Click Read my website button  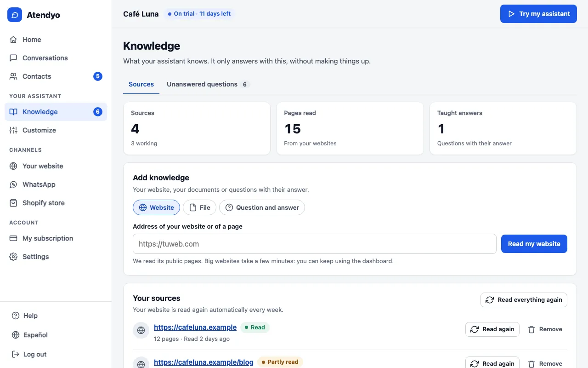pyautogui.click(x=534, y=244)
